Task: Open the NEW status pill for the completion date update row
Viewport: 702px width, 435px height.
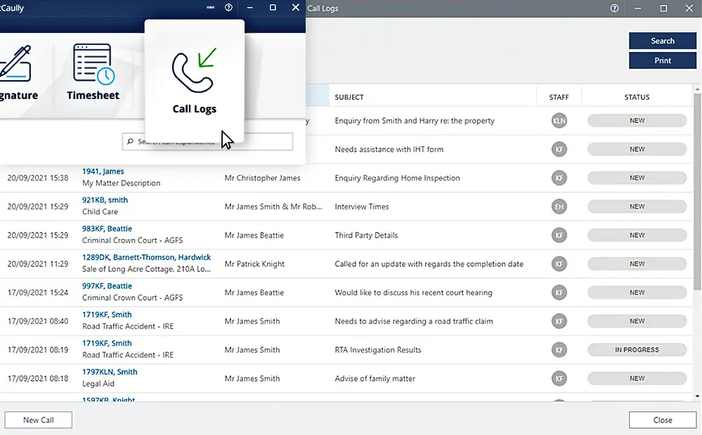Action: click(x=637, y=264)
